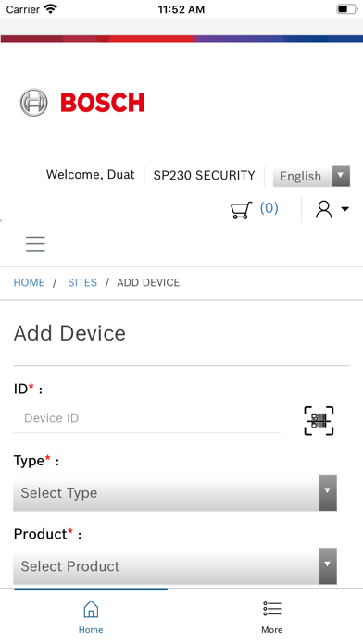Click the Bosch logo

(82, 103)
